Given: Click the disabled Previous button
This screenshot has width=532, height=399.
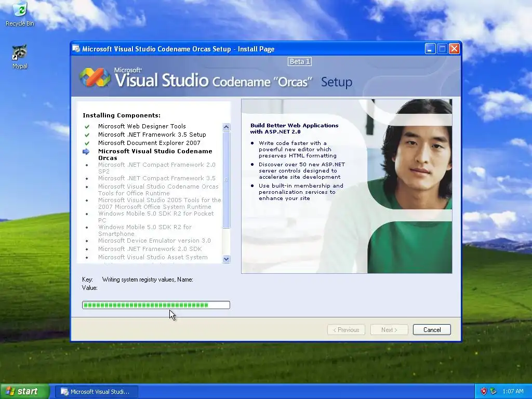Looking at the screenshot, I should tap(346, 330).
